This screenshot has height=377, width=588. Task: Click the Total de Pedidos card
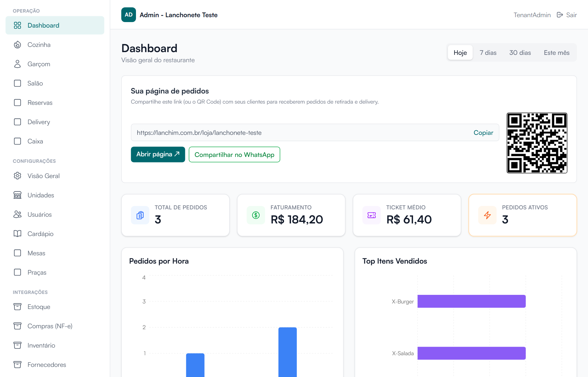coord(175,215)
